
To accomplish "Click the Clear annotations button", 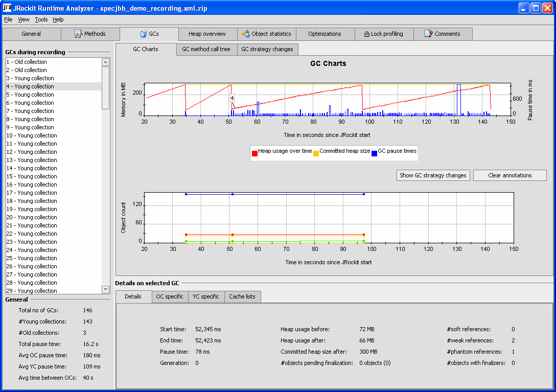I will pos(509,175).
